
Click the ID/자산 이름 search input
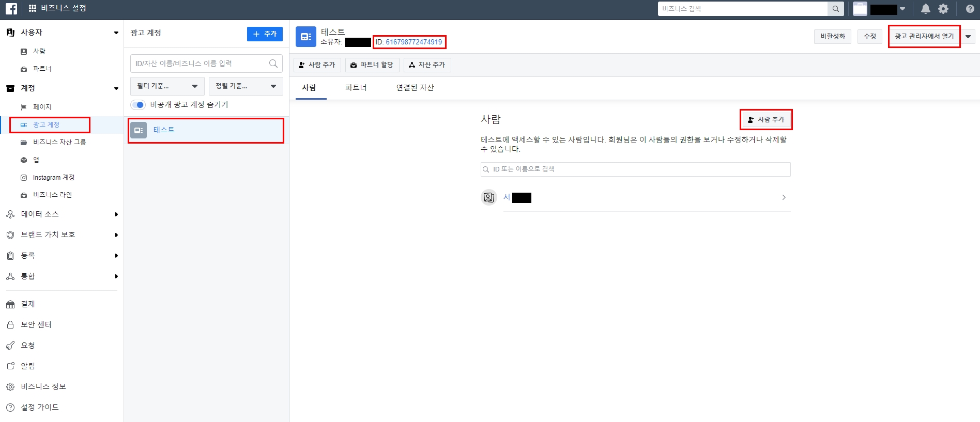coord(206,64)
